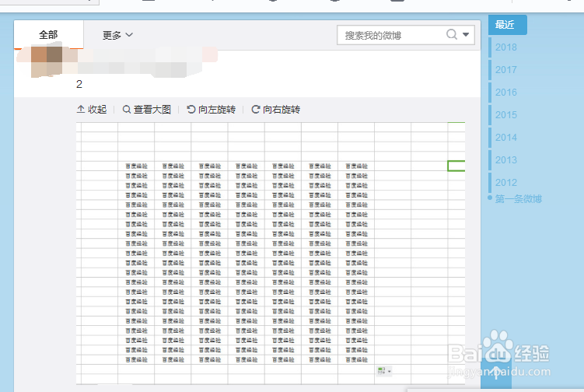Viewport: 584px width, 392px height.
Task: Select the 全部 tab
Action: (48, 35)
